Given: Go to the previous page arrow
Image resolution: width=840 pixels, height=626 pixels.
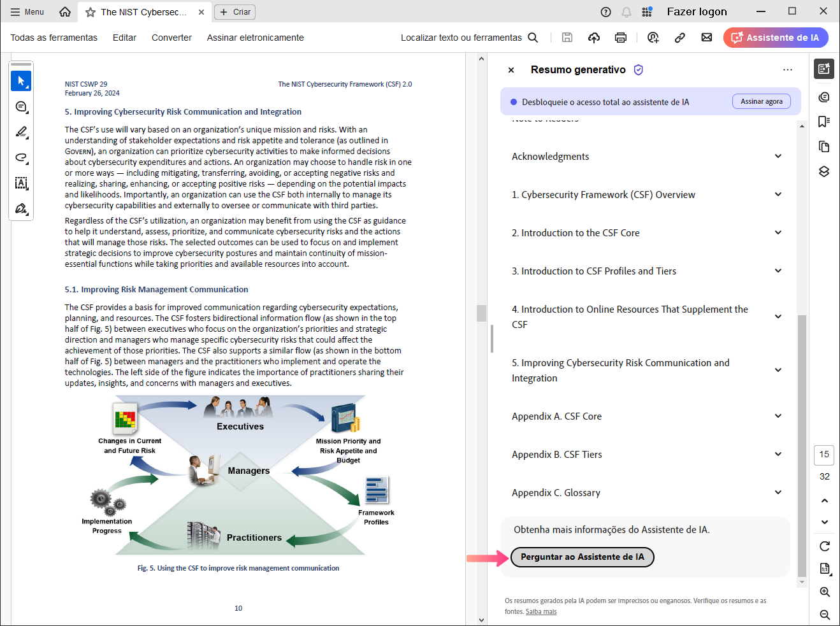Looking at the screenshot, I should [x=825, y=501].
